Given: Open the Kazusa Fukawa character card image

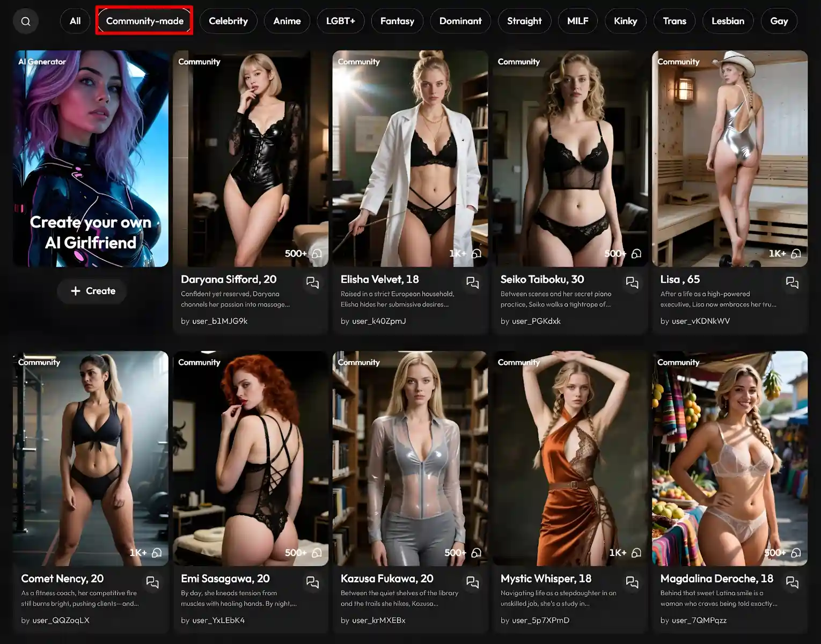Looking at the screenshot, I should 410,458.
